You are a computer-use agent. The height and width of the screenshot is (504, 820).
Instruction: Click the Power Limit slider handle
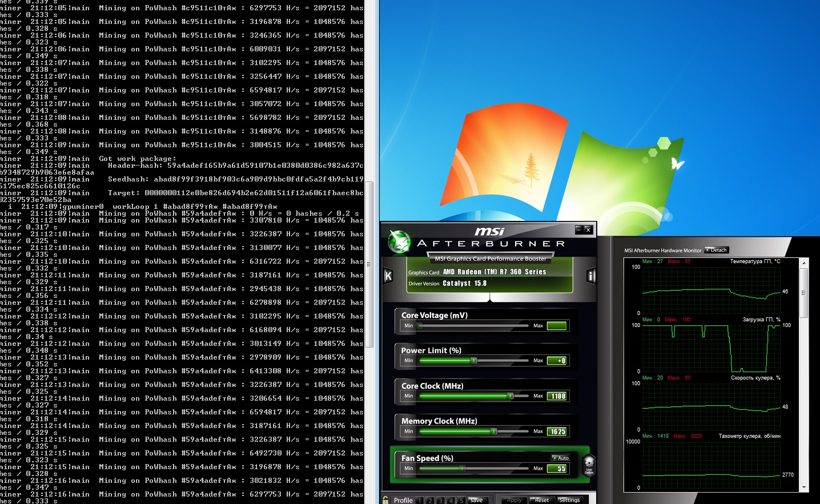point(473,360)
